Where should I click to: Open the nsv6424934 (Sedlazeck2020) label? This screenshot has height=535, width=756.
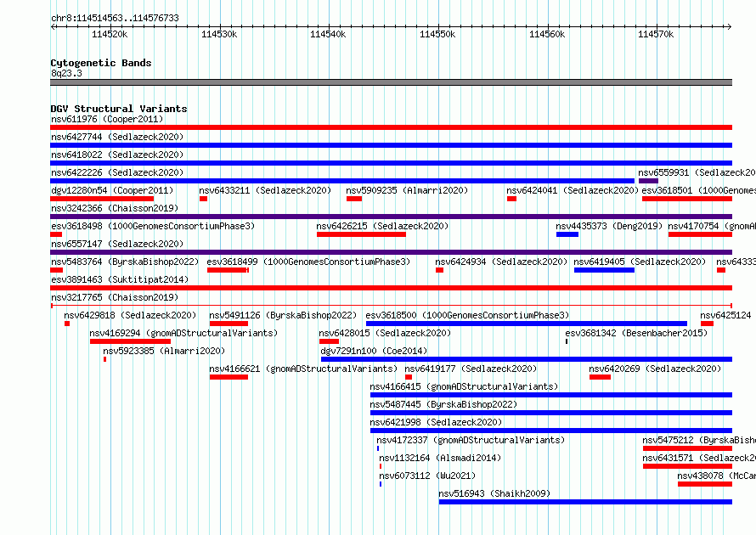501,262
